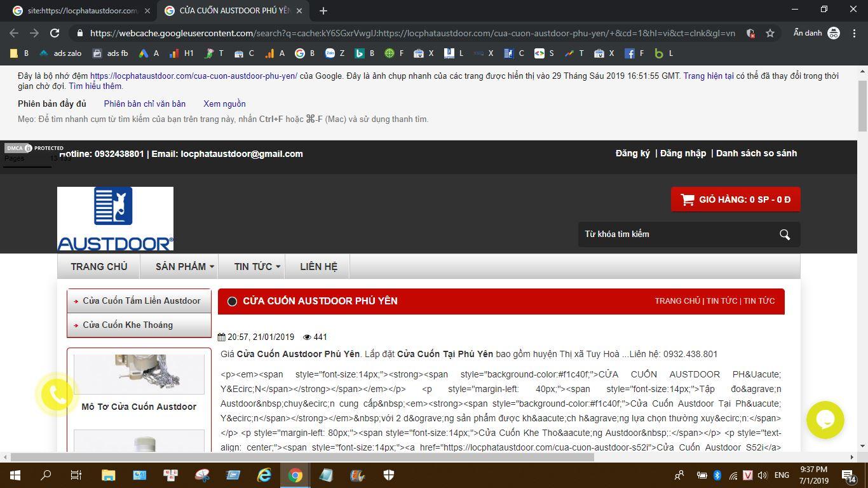868x488 pixels.
Task: Open the 'ads fb' bookmark
Action: pyautogui.click(x=110, y=53)
